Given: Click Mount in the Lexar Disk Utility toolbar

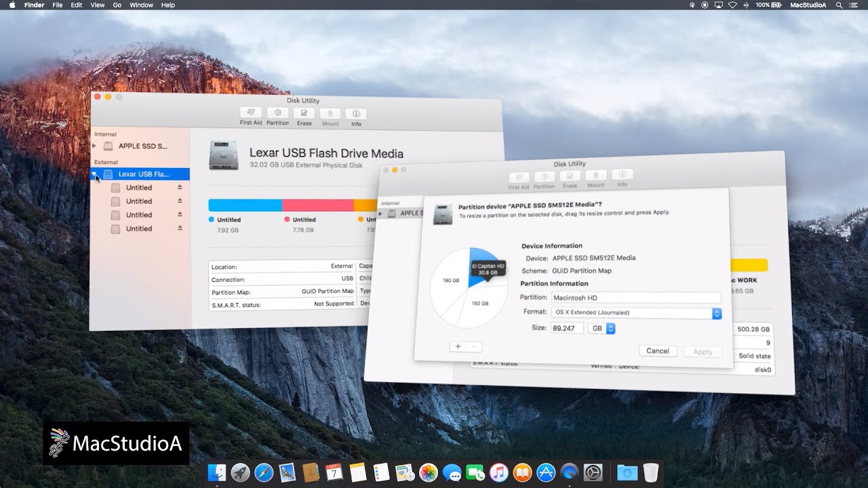Looking at the screenshot, I should pyautogui.click(x=330, y=117).
